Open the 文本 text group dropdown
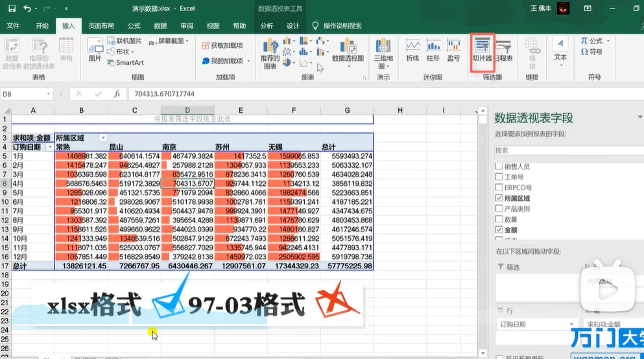Image resolution: width=644 pixels, height=359 pixels. coord(560,52)
